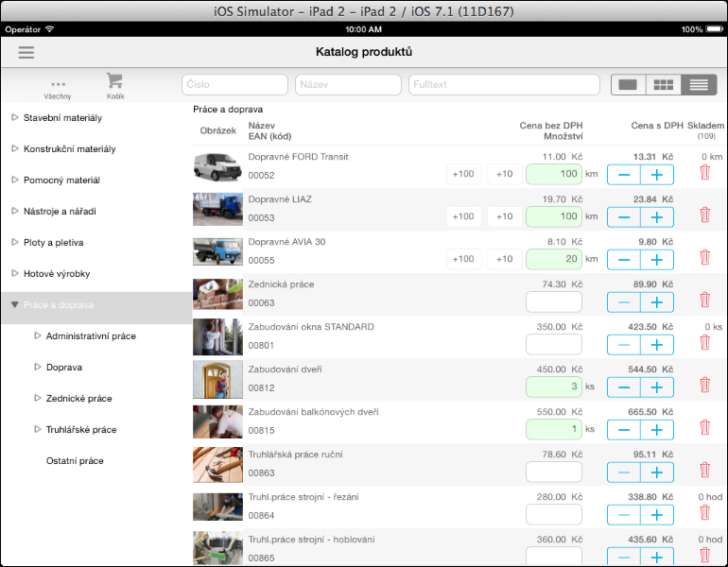
Task: Open the shopping cart (Košík)
Action: point(115,85)
